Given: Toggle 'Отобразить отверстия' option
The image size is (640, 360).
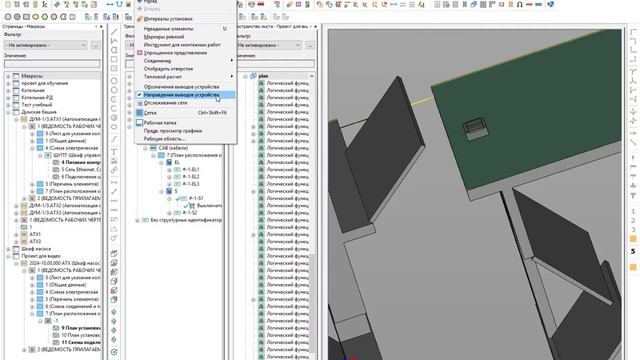Looking at the screenshot, I should tap(185, 69).
